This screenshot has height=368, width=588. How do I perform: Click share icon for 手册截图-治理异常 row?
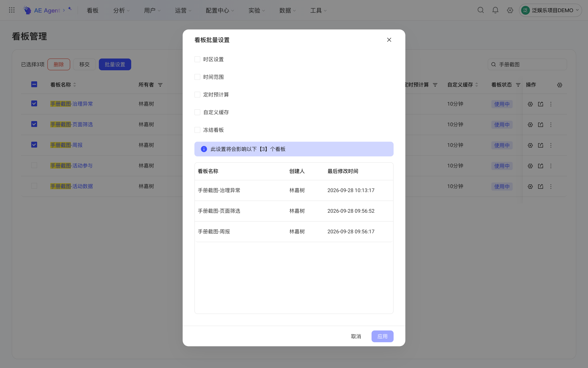[541, 104]
